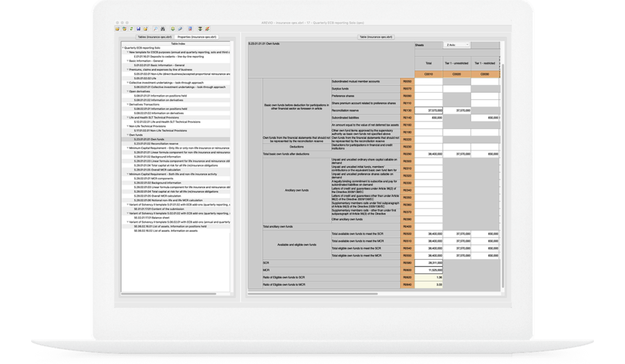Open a file using the folder icon
Viewport: 625px width, 364px height.
click(117, 29)
